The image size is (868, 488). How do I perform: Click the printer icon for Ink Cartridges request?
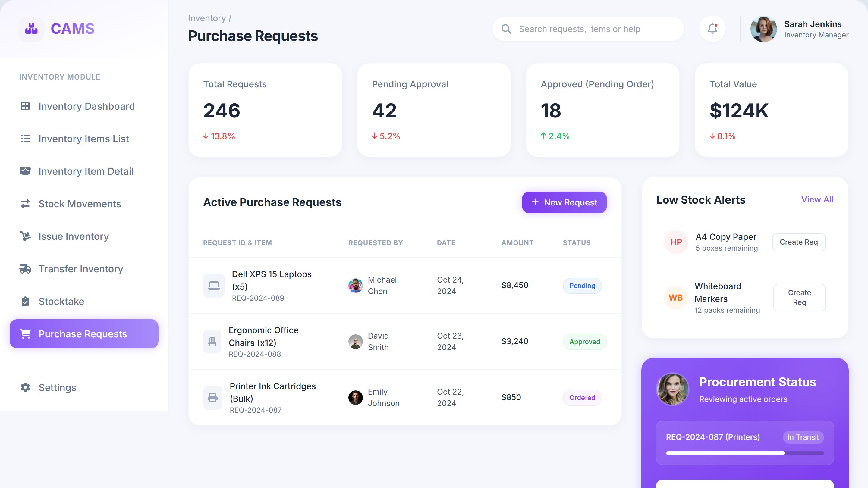pos(212,397)
